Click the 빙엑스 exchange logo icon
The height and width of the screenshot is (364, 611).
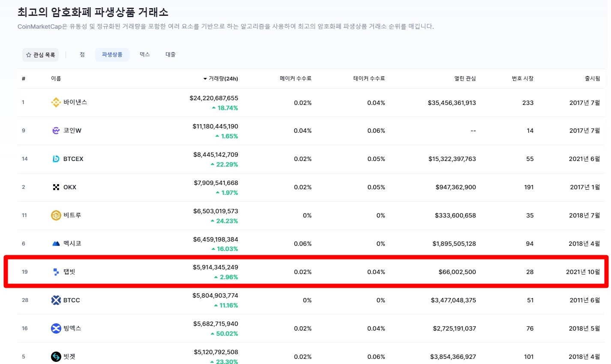coord(56,328)
